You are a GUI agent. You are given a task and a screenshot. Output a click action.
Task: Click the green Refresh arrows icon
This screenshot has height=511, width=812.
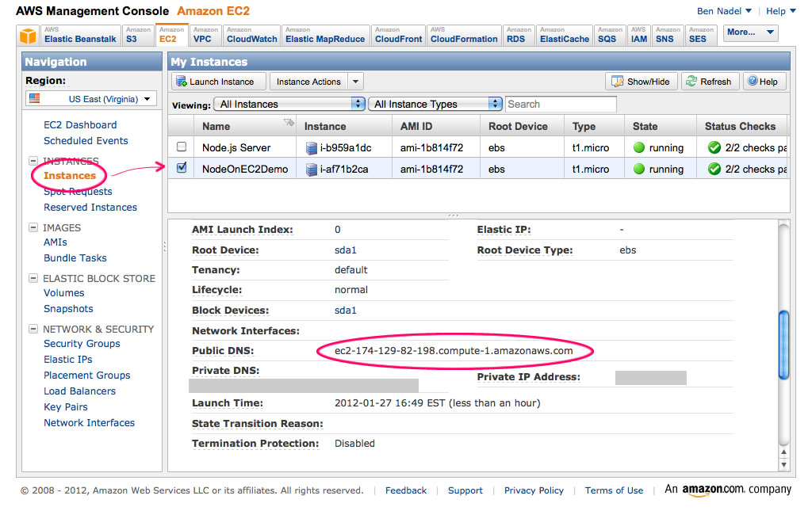691,81
